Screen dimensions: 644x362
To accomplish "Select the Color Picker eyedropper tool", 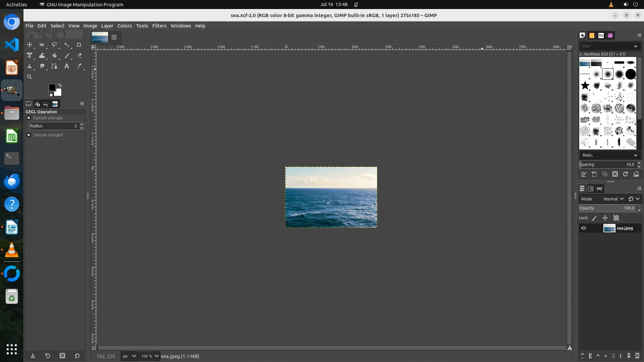I will 79,66.
